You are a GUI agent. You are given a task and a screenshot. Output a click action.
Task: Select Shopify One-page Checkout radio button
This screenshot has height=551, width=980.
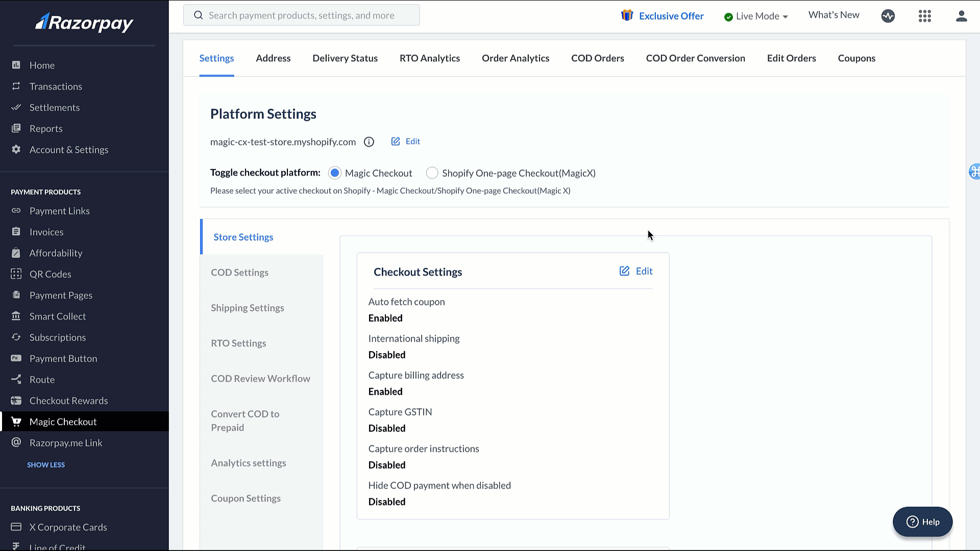tap(432, 173)
